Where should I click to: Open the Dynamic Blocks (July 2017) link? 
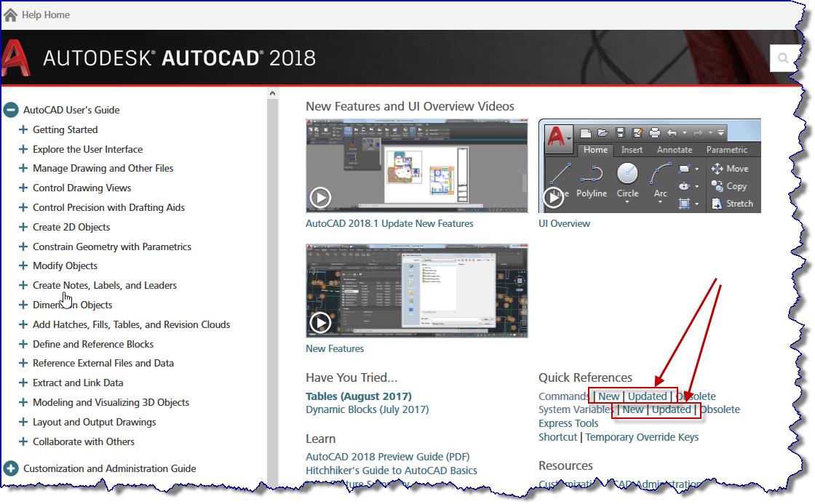(367, 409)
